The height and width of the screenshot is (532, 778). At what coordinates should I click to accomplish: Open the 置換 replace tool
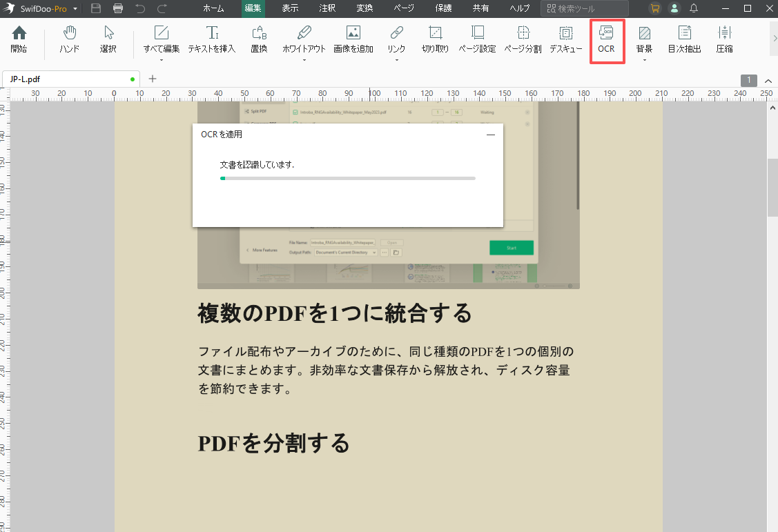(259, 38)
